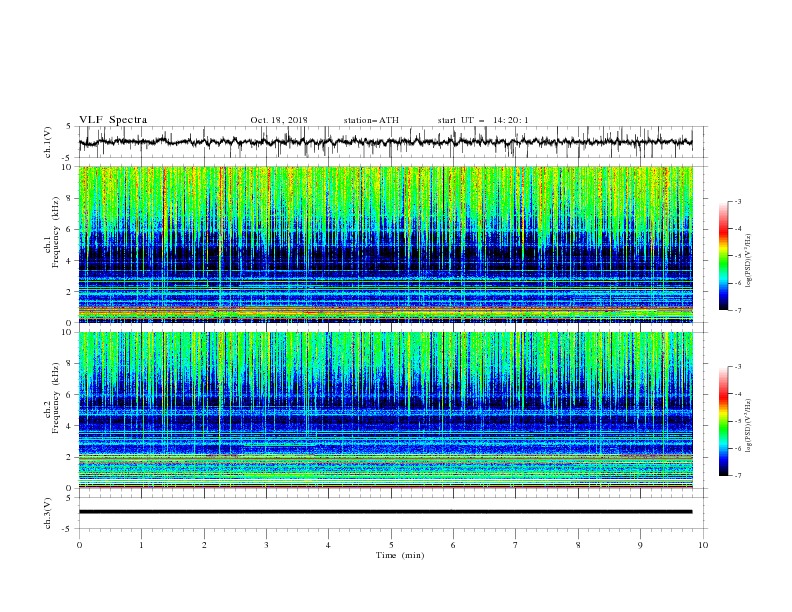Click the "4" kHz tick on ch.2 frequency axis
This screenshot has width=792, height=612.
[x=70, y=426]
